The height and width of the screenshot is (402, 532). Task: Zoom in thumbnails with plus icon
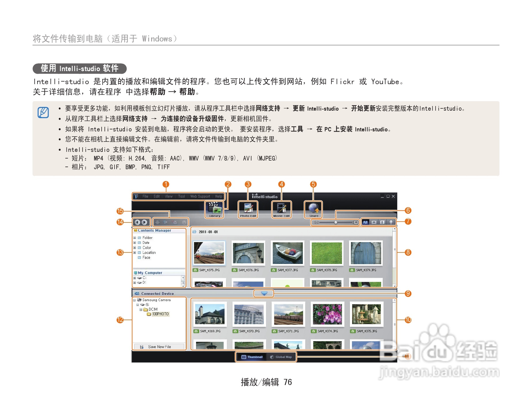coord(356,222)
